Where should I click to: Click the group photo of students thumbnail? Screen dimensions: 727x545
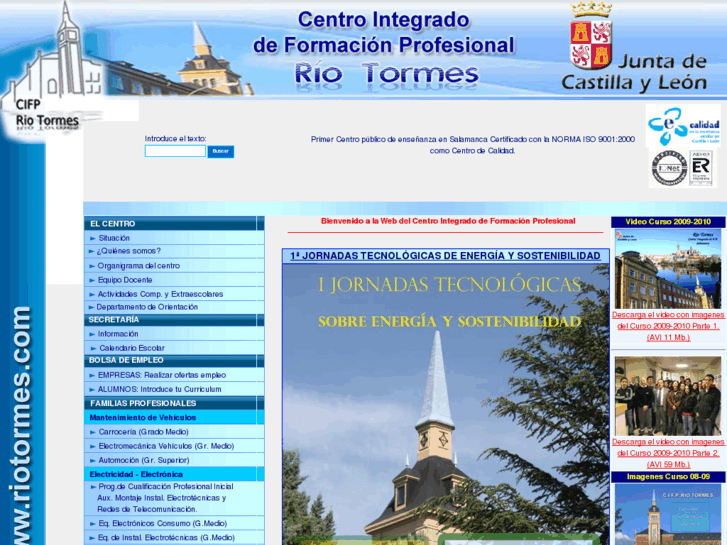668,396
